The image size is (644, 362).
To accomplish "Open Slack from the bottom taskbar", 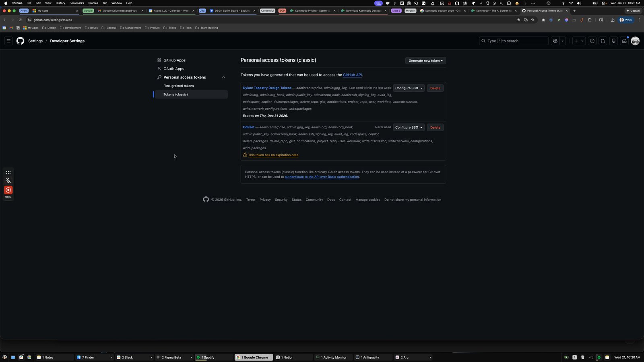I will coord(134,357).
